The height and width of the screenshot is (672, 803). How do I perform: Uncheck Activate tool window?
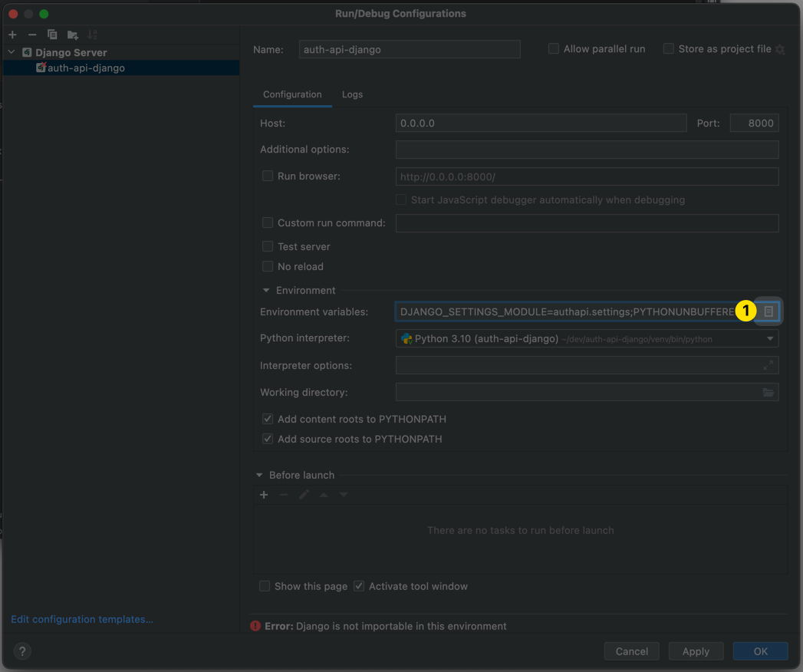click(359, 586)
